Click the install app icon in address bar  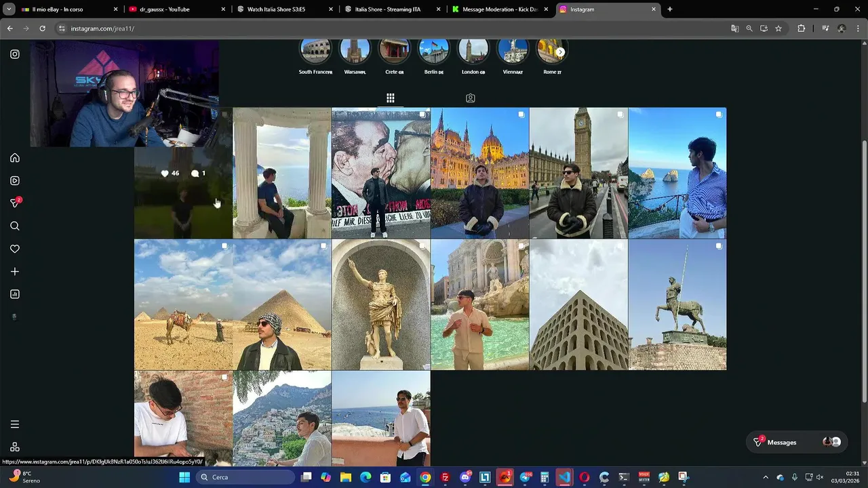(764, 28)
